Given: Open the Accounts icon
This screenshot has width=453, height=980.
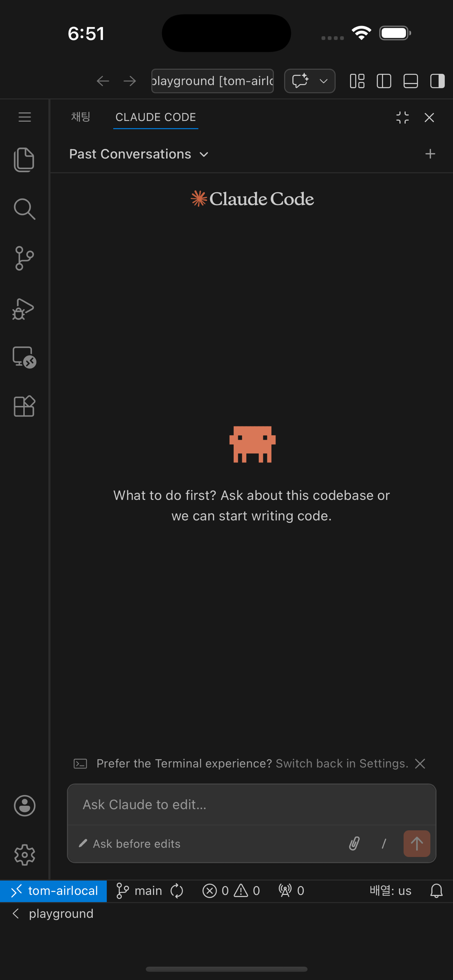Looking at the screenshot, I should [x=25, y=805].
